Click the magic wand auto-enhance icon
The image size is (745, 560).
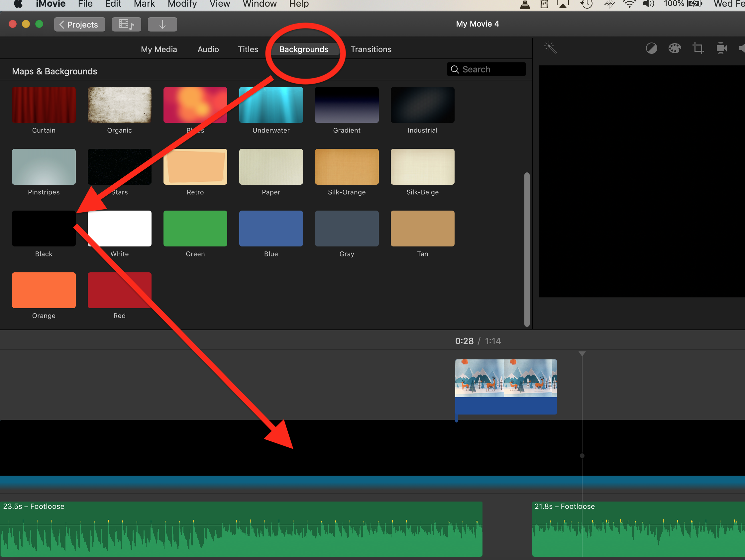coord(550,48)
